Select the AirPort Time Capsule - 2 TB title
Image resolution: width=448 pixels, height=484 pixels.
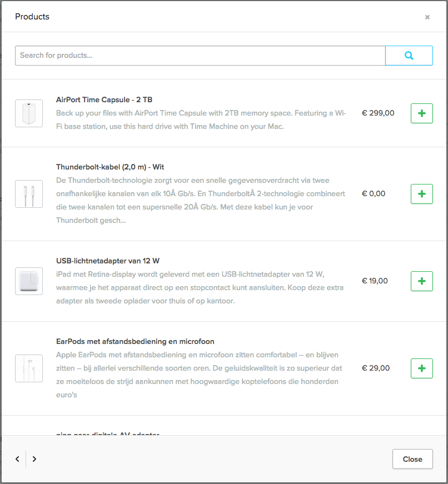pos(104,99)
